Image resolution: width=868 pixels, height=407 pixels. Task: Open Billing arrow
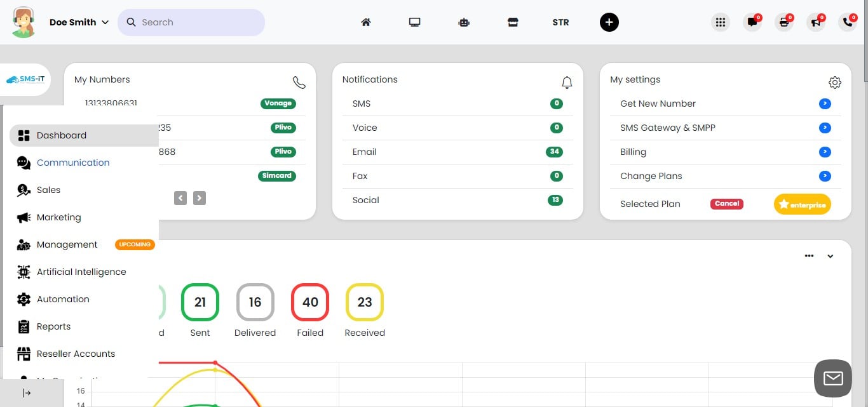[825, 152]
